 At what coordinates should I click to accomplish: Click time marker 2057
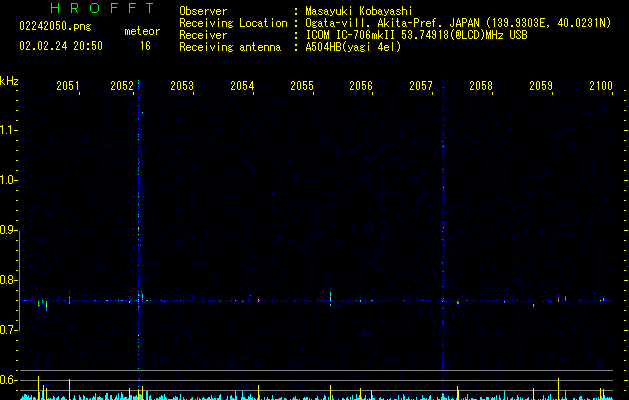421,85
